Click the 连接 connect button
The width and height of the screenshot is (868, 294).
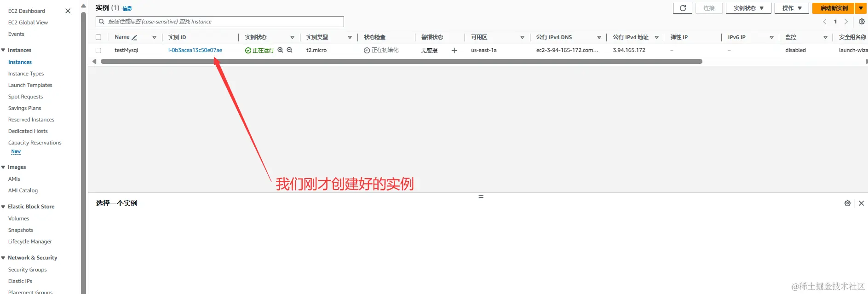pyautogui.click(x=709, y=8)
